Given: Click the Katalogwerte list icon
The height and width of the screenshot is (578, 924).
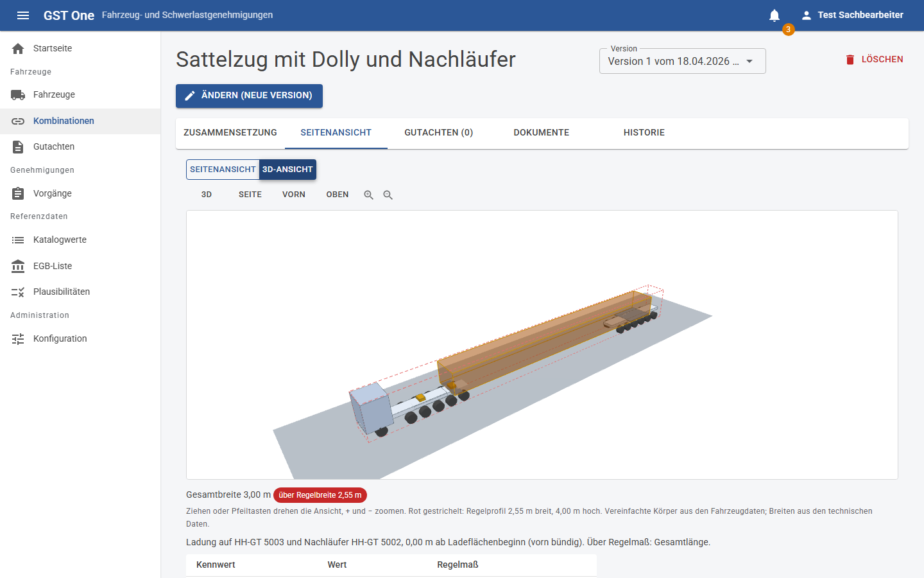Looking at the screenshot, I should point(18,240).
